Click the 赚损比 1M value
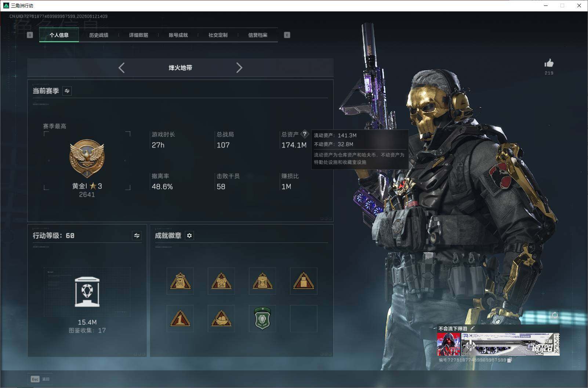 286,187
